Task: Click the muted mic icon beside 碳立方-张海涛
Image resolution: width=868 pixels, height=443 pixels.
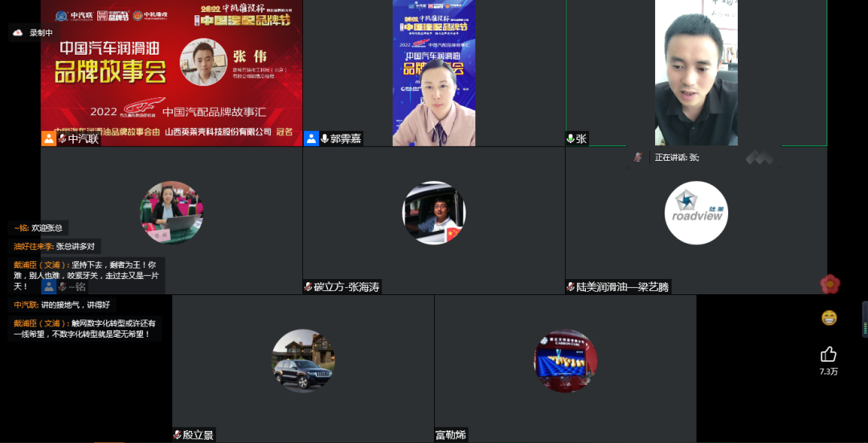Action: coord(308,287)
